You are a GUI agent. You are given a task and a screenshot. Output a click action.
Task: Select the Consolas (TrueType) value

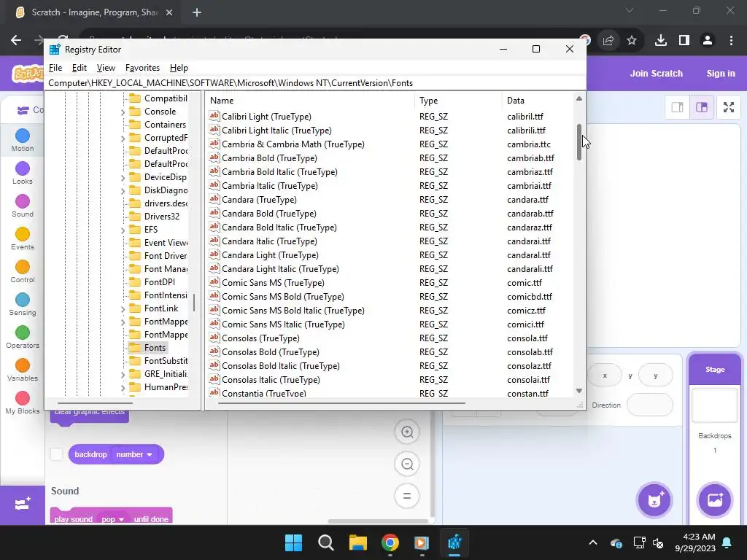(260, 338)
